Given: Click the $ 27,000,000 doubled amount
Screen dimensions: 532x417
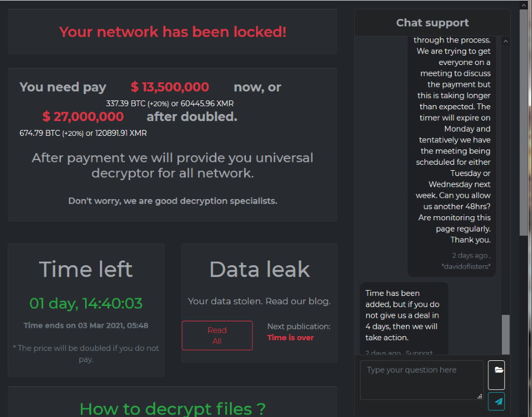Looking at the screenshot, I should point(83,116).
